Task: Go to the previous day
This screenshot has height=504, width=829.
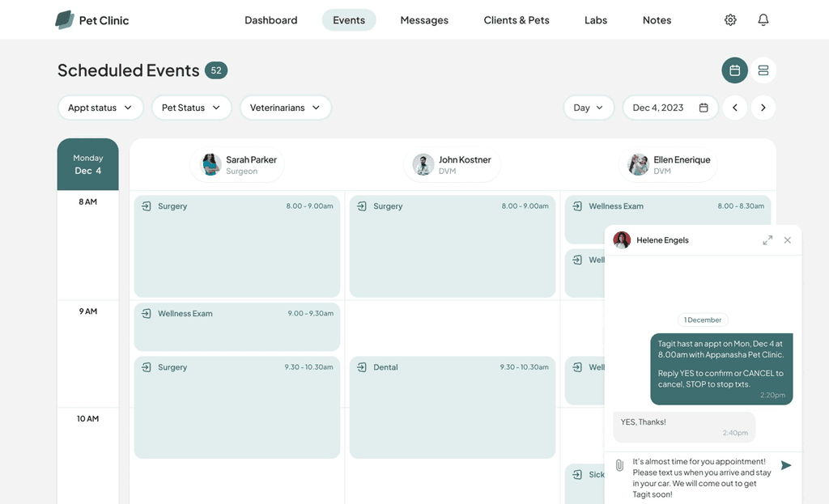Action: pyautogui.click(x=735, y=108)
